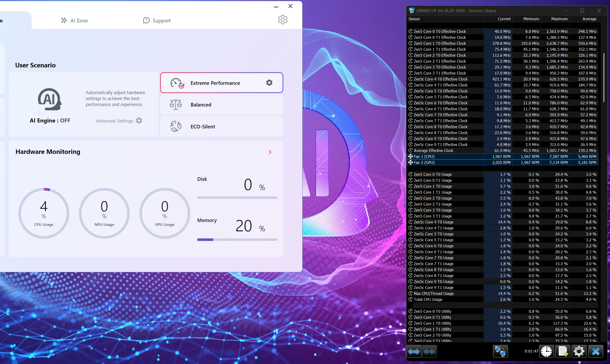
Task: Select Zen5 Core 0 T0 Usage row
Action: [502, 174]
